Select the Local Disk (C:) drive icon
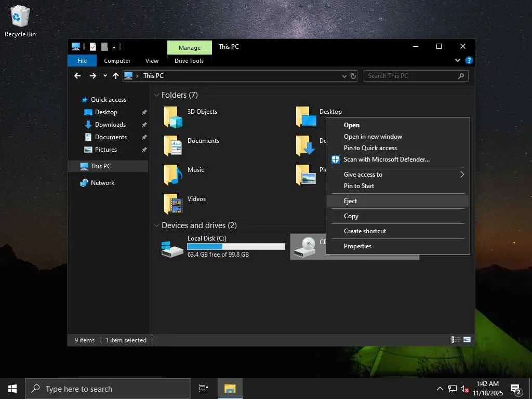532x399 pixels. (172, 247)
